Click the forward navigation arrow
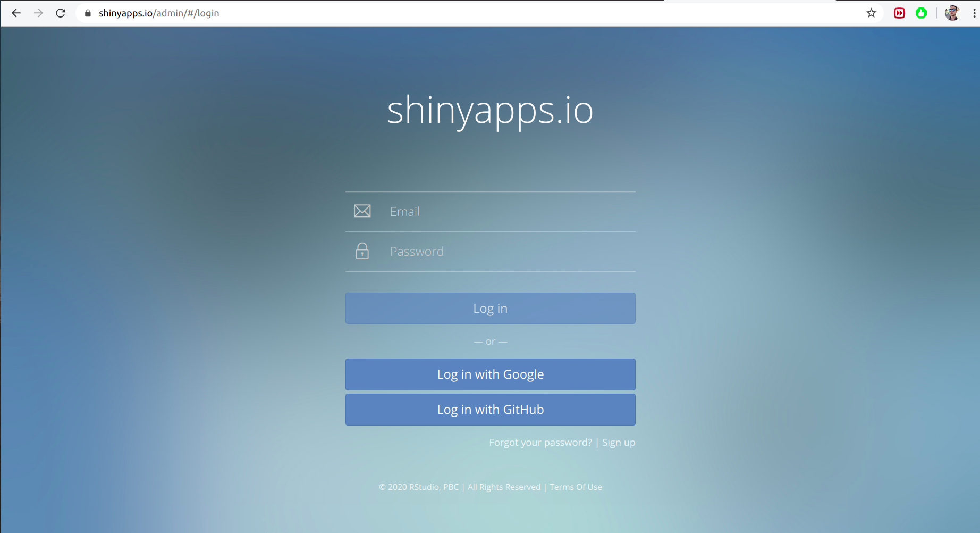The image size is (980, 533). 38,13
